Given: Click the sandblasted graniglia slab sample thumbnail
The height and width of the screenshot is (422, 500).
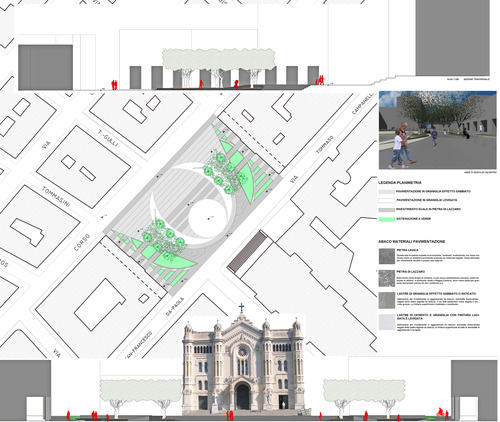Looking at the screenshot, I should [387, 301].
